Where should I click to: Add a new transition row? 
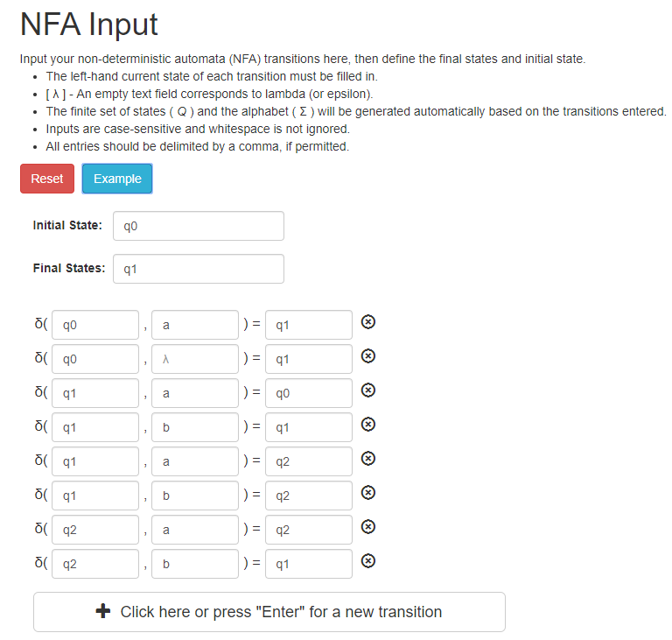click(x=269, y=612)
